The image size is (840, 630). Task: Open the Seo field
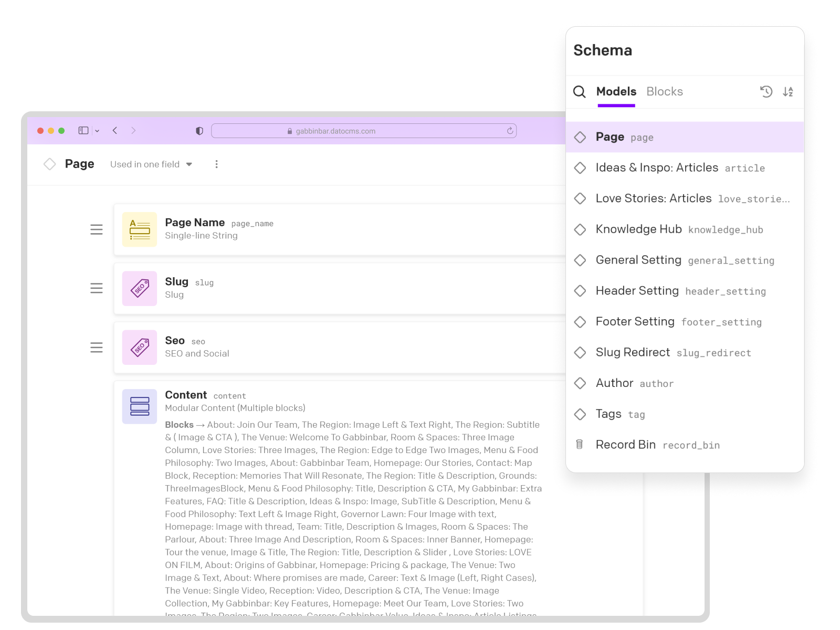[x=340, y=348]
